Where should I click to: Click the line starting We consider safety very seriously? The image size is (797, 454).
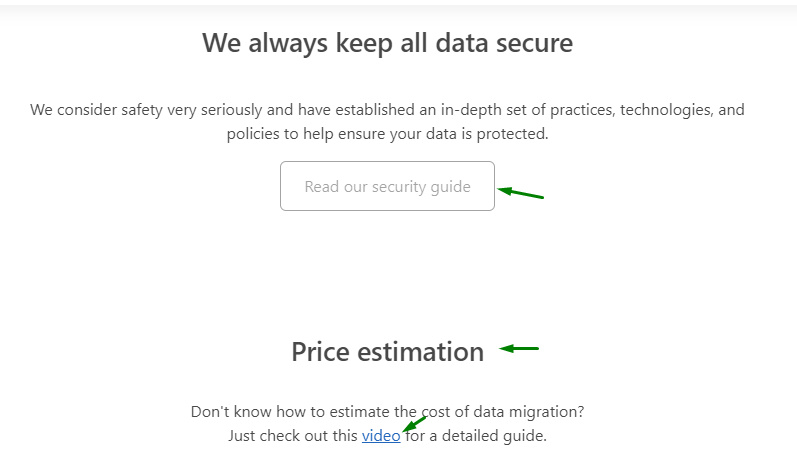point(387,109)
